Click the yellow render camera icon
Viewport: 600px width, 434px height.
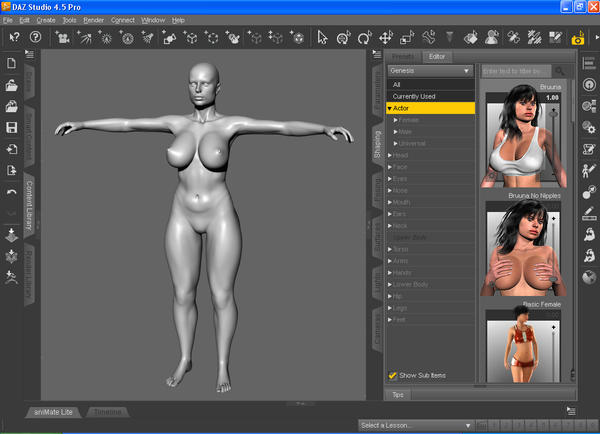578,39
